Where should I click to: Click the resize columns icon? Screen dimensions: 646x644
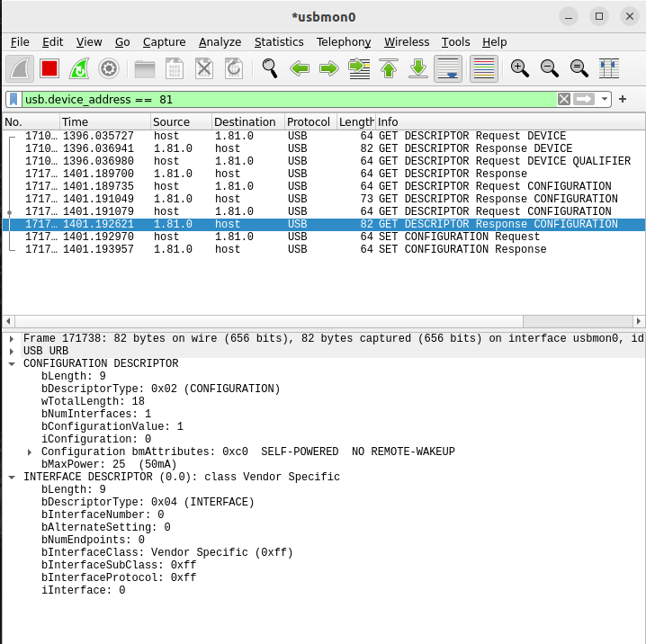click(609, 68)
